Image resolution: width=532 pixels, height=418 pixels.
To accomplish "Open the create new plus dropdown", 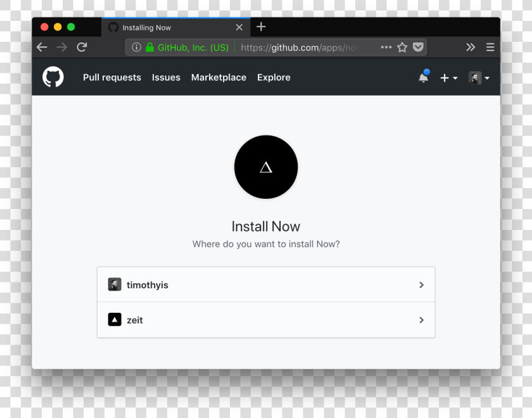I will 449,78.
